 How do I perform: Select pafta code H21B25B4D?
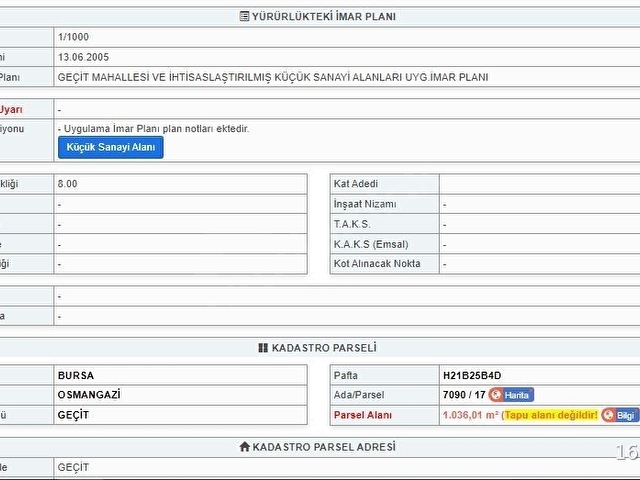[x=472, y=376]
